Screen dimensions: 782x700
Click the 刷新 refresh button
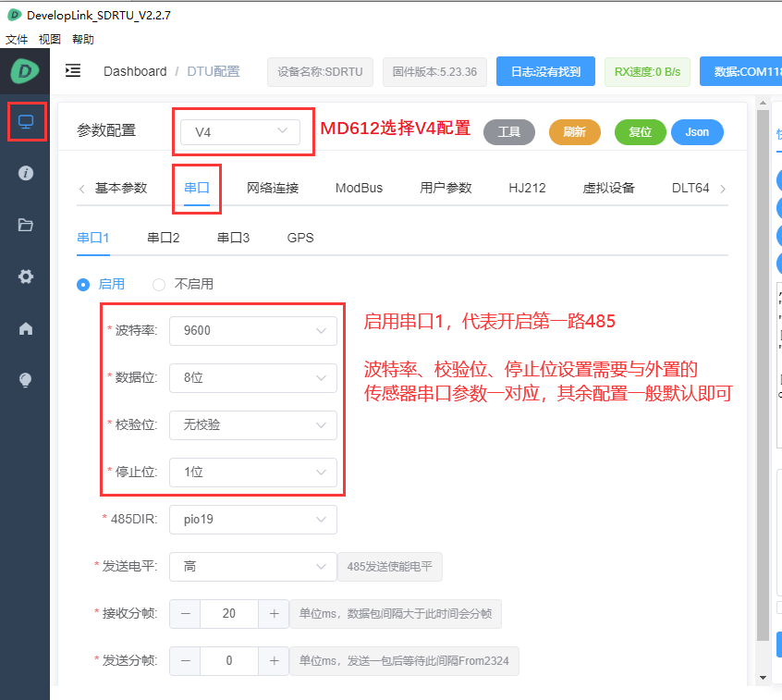[x=574, y=132]
